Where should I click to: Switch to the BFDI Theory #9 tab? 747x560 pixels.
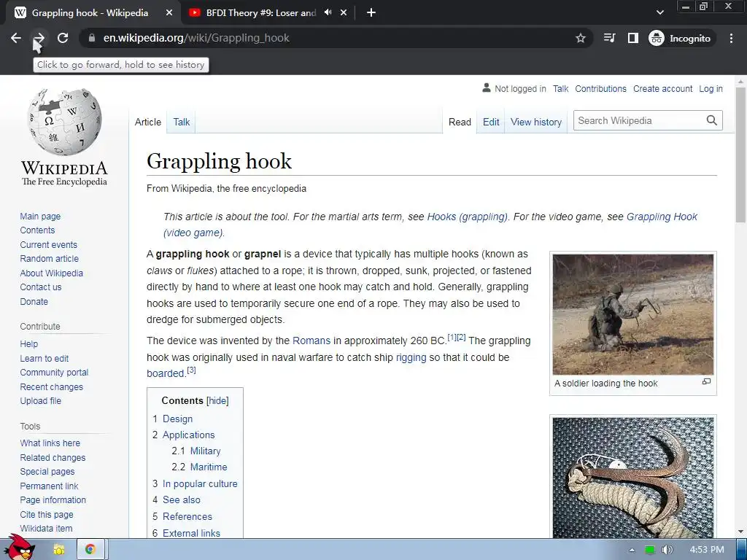pos(260,13)
